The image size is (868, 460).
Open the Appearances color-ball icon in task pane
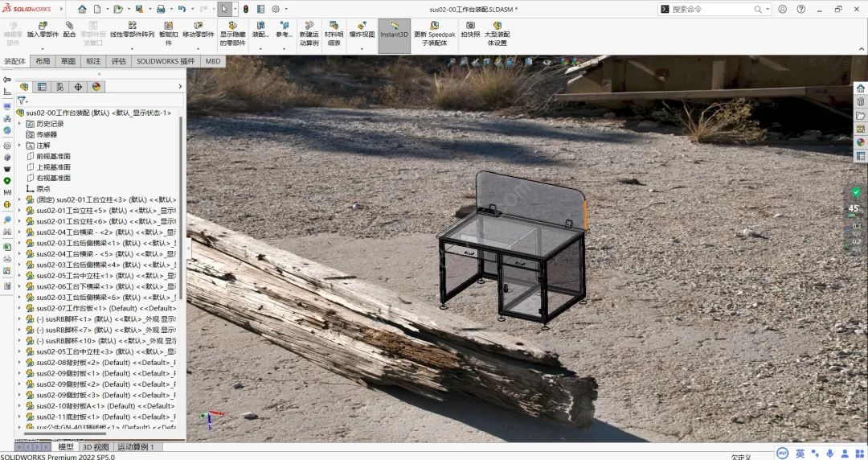(860, 142)
